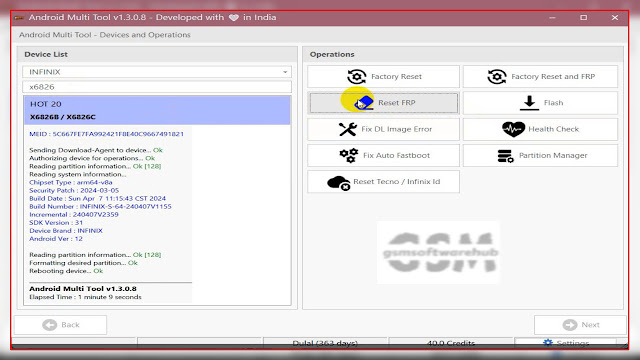The height and width of the screenshot is (360, 640).
Task: Click the Back arrow icon
Action: coord(50,325)
